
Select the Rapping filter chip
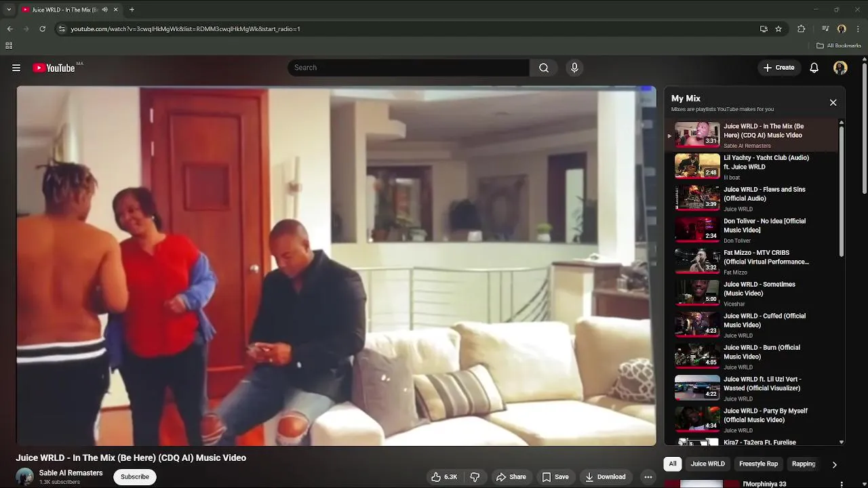[804, 464]
